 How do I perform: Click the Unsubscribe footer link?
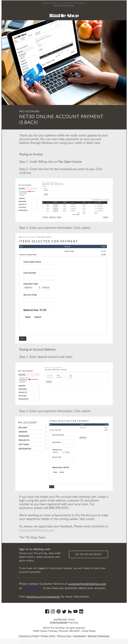tap(79, 636)
